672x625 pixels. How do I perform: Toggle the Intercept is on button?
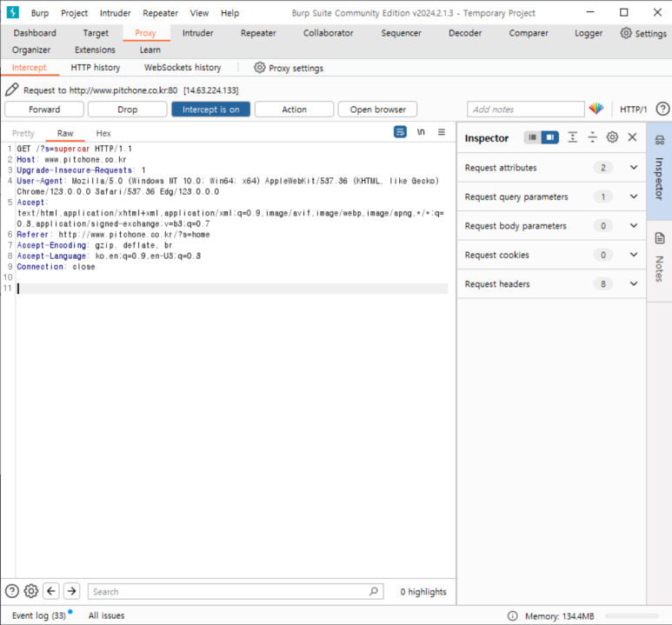tap(211, 110)
